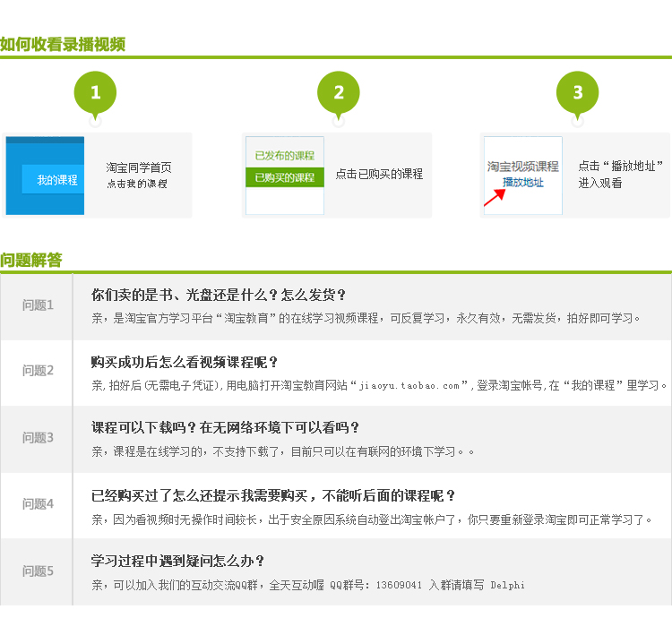Click the 点击我的课程 caption
This screenshot has height=618, width=672.
click(x=137, y=184)
